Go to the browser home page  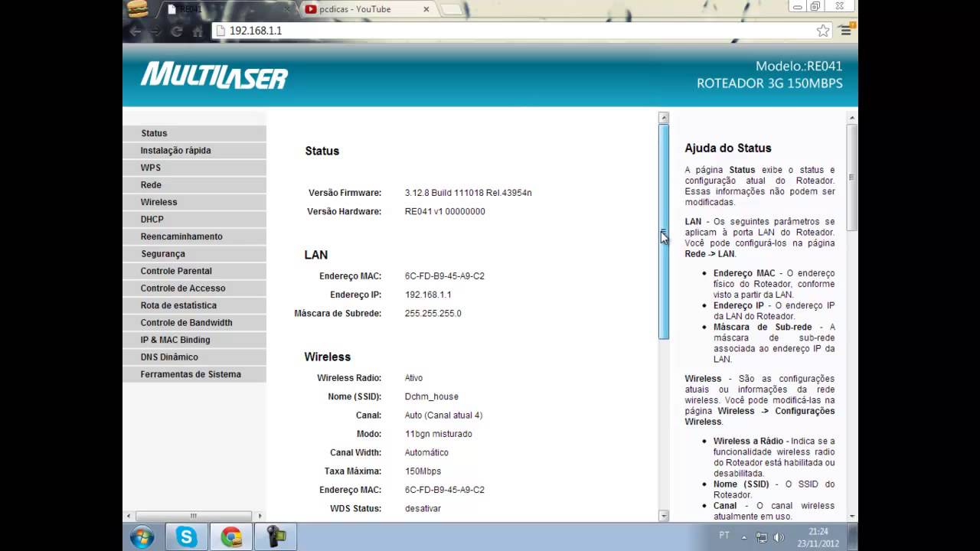pos(198,31)
